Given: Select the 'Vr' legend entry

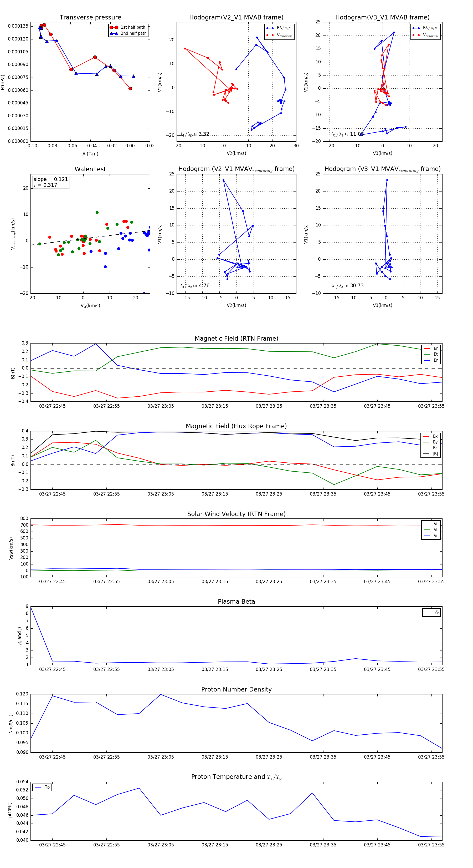Looking at the screenshot, I should coord(431,524).
